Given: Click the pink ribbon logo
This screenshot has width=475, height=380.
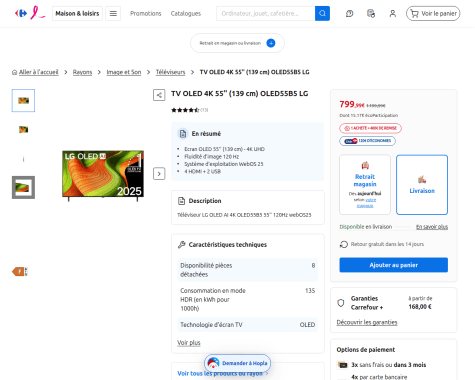Looking at the screenshot, I should 37,13.
